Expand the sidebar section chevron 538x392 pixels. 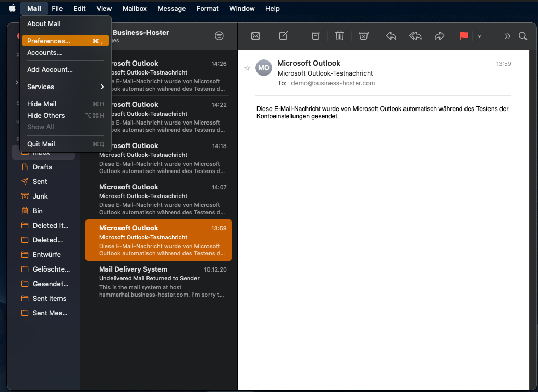click(17, 82)
